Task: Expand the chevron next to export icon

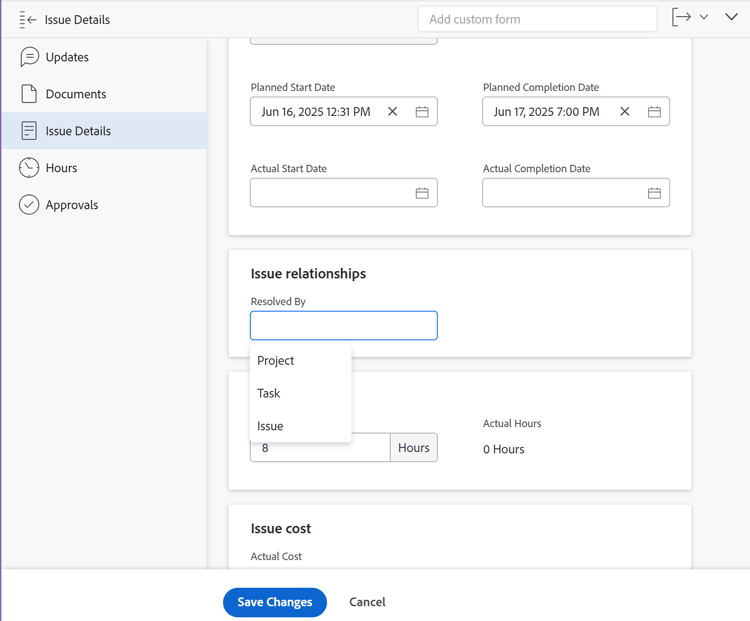Action: 704,18
